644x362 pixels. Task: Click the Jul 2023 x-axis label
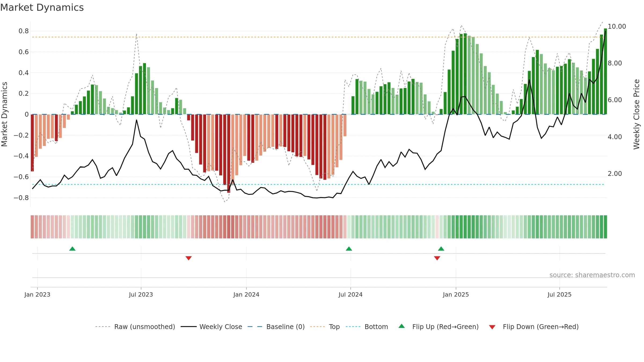pyautogui.click(x=141, y=294)
